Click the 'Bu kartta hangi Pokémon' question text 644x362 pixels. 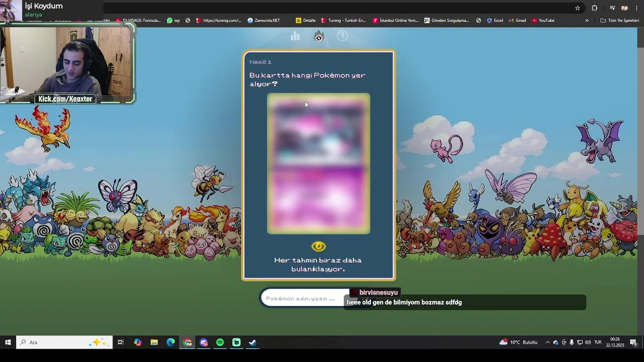coord(307,79)
